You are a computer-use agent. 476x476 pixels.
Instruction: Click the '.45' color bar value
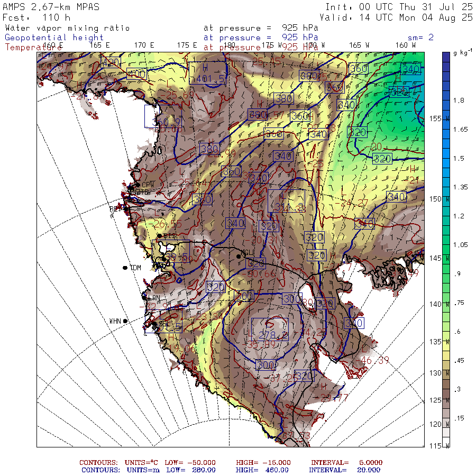pos(459,360)
